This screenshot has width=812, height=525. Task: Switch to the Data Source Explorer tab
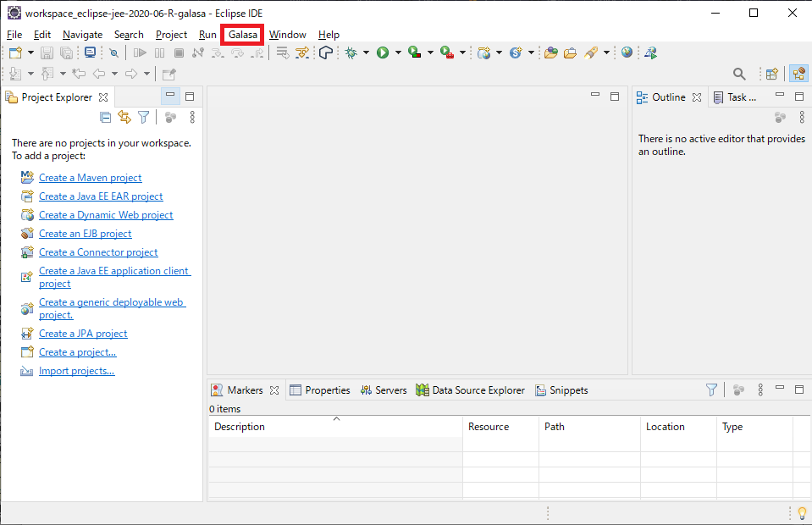coord(470,390)
